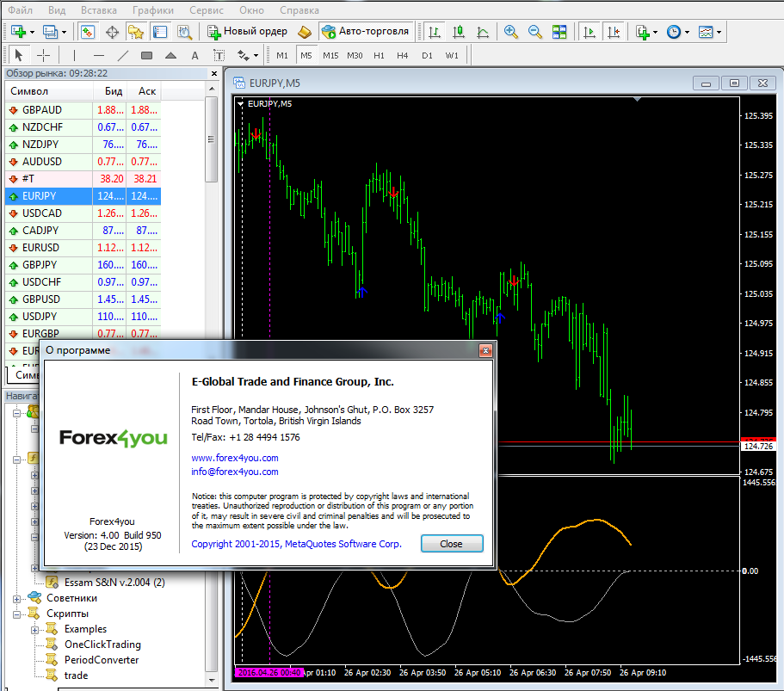Select the text label tool
Screen dimensions: 784x691
pyautogui.click(x=195, y=55)
